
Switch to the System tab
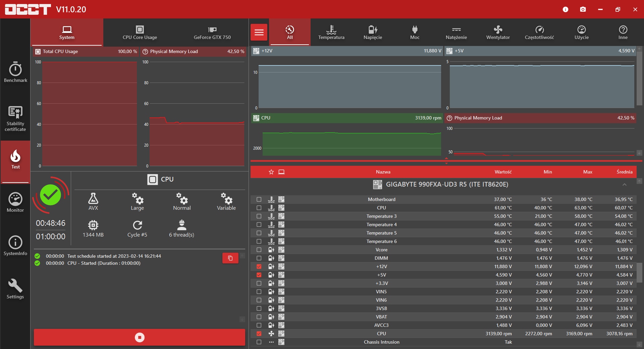click(x=67, y=32)
